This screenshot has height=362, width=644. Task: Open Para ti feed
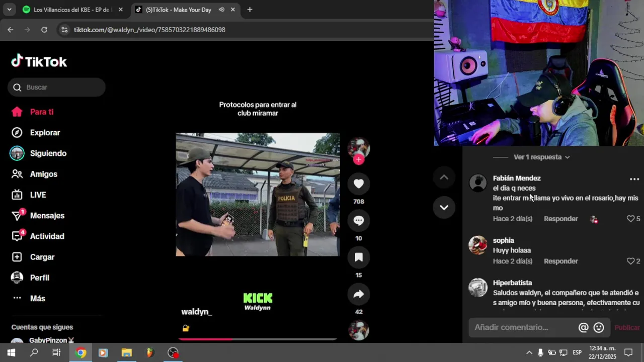[42, 112]
